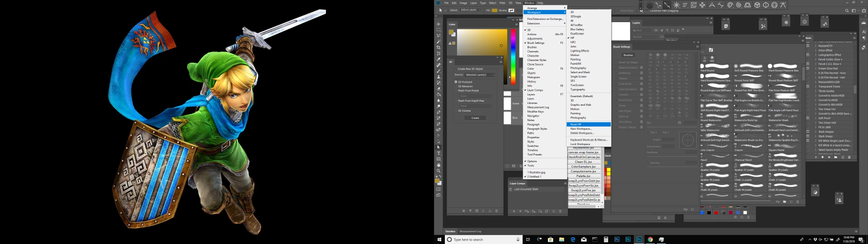Select the Rectangular Marquee tool
The height and width of the screenshot is (244, 868).
(438, 29)
